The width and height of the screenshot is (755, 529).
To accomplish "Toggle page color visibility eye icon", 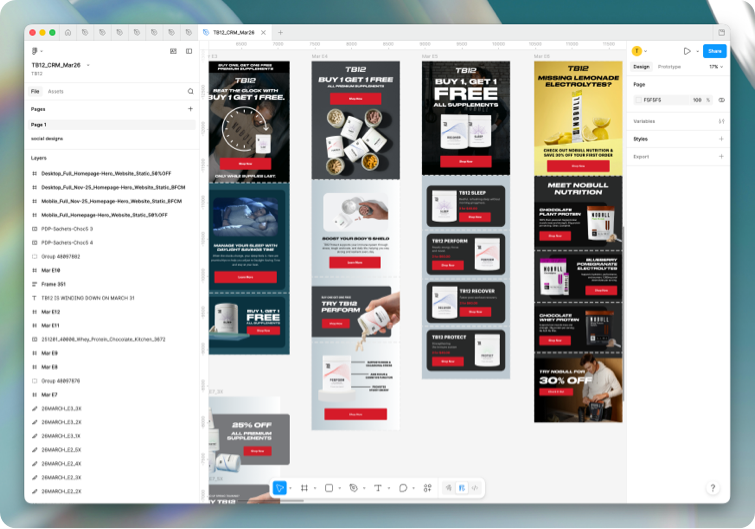I will (x=721, y=100).
